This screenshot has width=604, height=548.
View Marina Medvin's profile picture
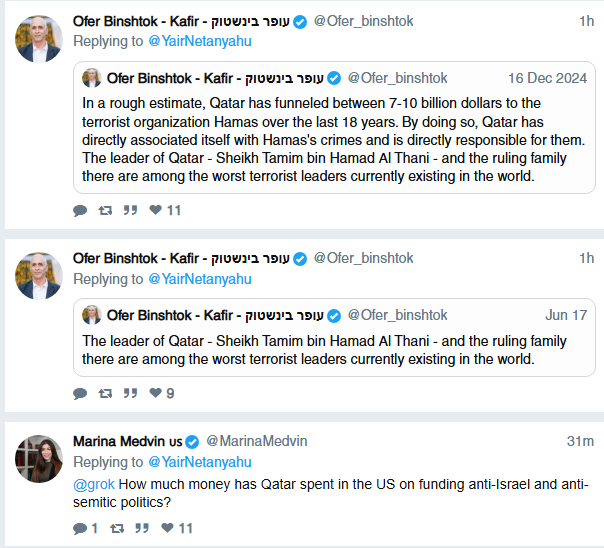point(39,459)
